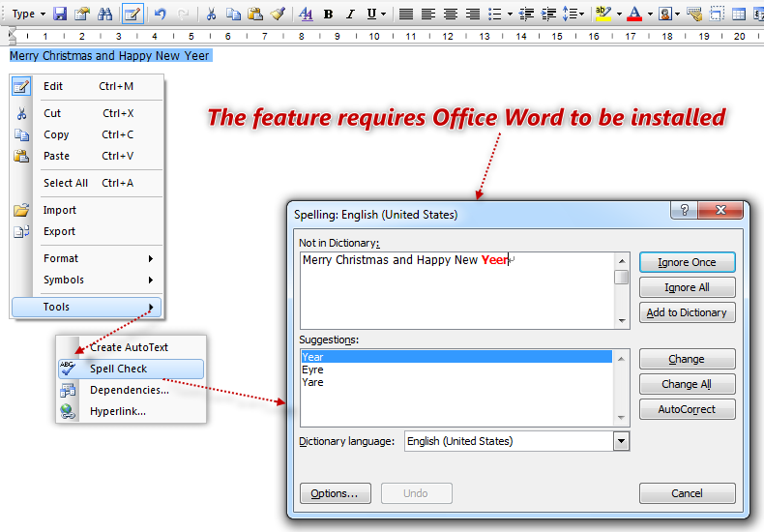764x532 pixels.
Task: Select suggestion Eyre
Action: coord(456,369)
